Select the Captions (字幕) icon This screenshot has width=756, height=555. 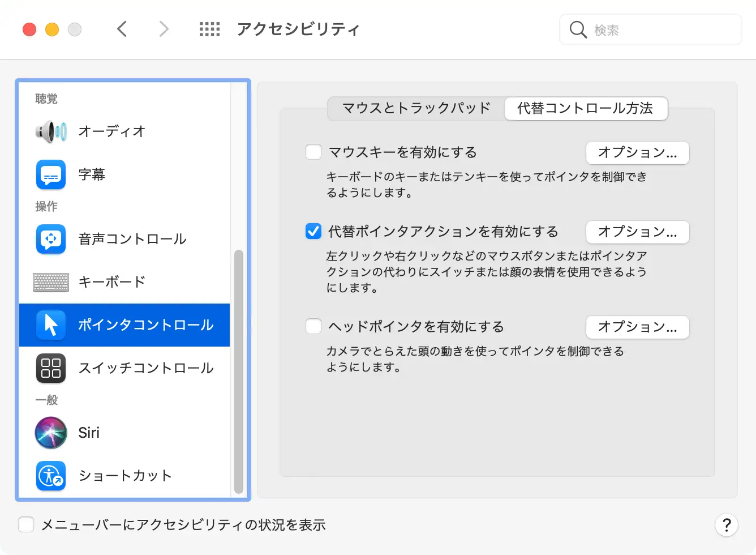(x=51, y=174)
